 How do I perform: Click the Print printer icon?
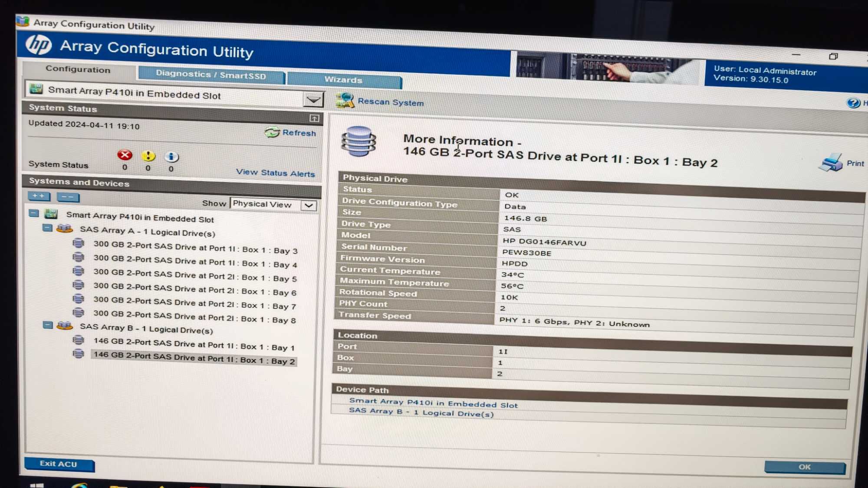pos(831,162)
